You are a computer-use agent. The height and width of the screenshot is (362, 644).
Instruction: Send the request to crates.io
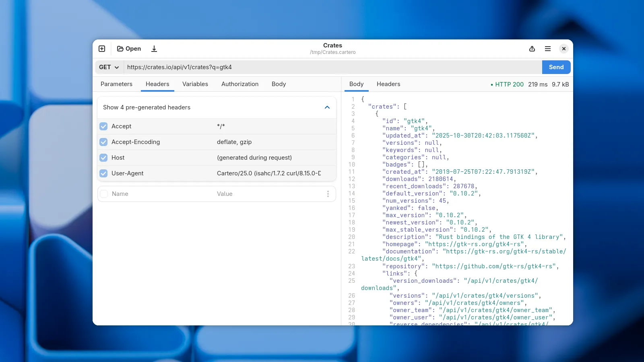[x=556, y=67]
